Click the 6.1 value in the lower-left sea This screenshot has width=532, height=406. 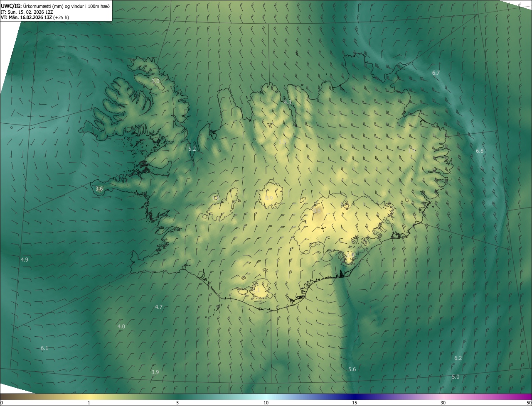44,348
